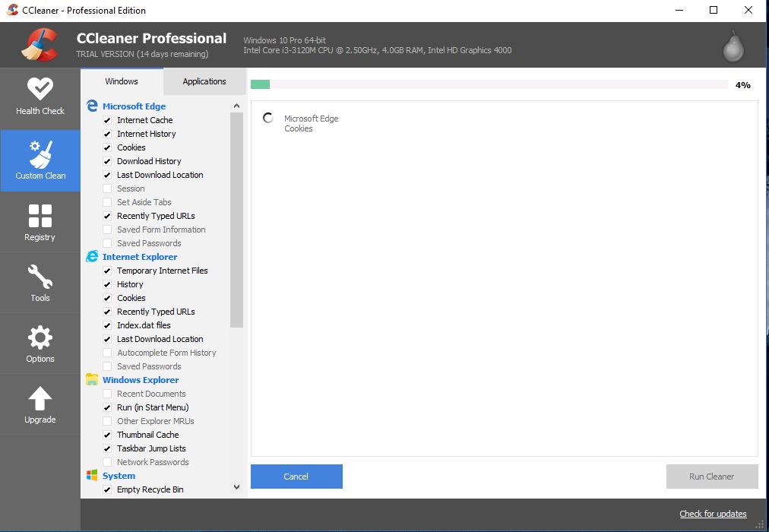Viewport: 769px width, 532px height.
Task: Switch to the Applications tab
Action: click(x=204, y=81)
